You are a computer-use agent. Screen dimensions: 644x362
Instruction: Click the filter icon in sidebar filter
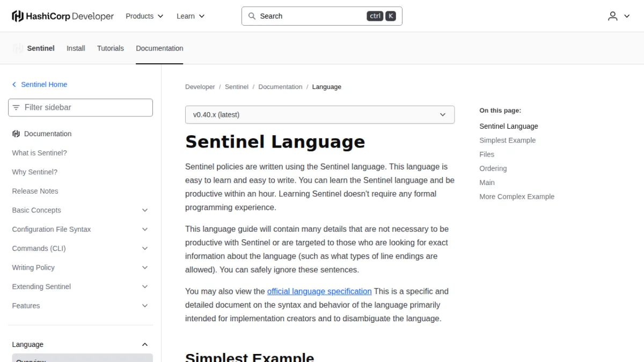coord(16,108)
